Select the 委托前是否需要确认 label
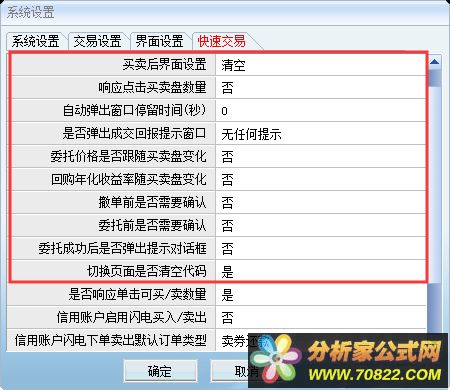Screen dimensions: 450x390 [x=152, y=226]
